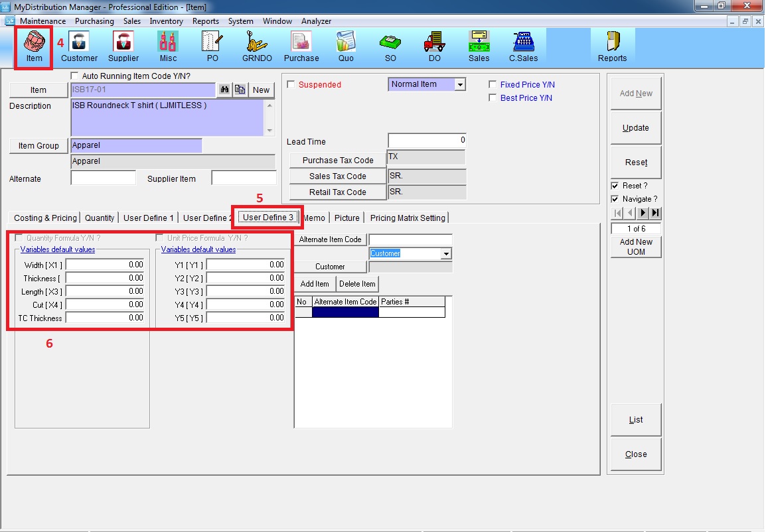
Task: Switch to the Costing & Pricing tab
Action: [45, 218]
